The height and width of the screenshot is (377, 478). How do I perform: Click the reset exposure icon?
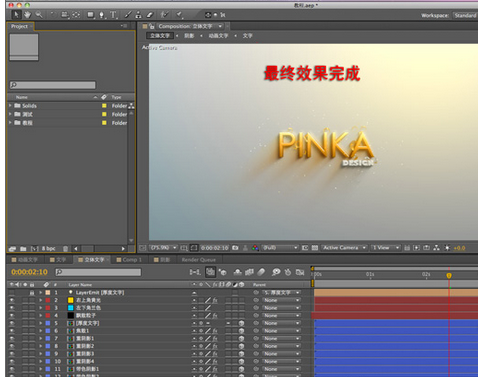pyautogui.click(x=447, y=248)
